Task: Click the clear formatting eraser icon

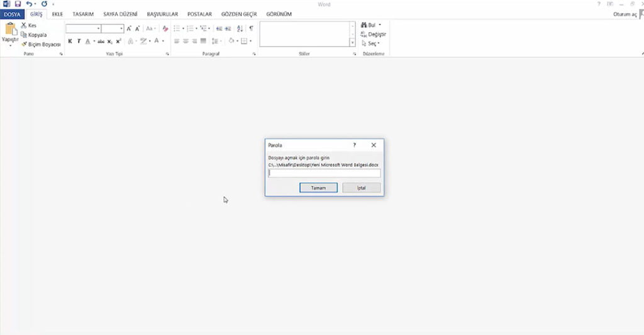Action: click(165, 28)
